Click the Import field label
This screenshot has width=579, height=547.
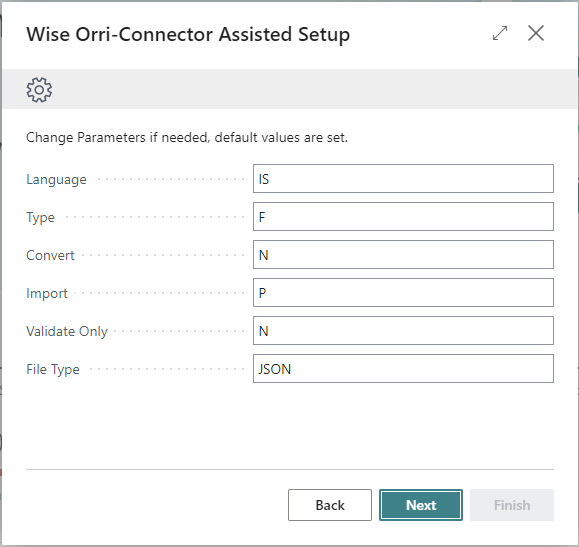tap(47, 294)
